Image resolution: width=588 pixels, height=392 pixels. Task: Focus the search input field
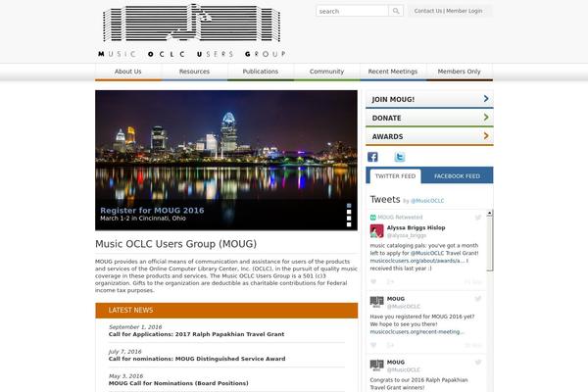coord(352,11)
